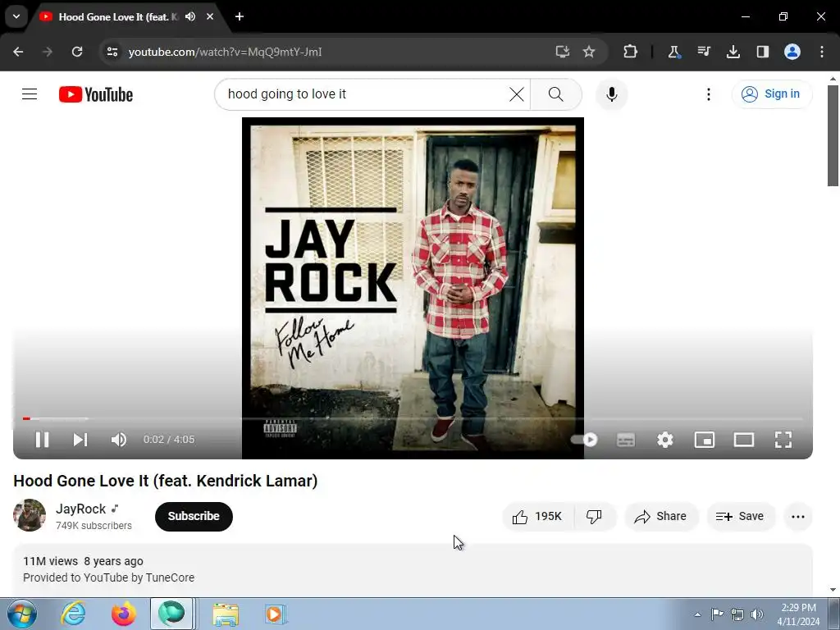Open the taskbar clock and date

pos(798,614)
